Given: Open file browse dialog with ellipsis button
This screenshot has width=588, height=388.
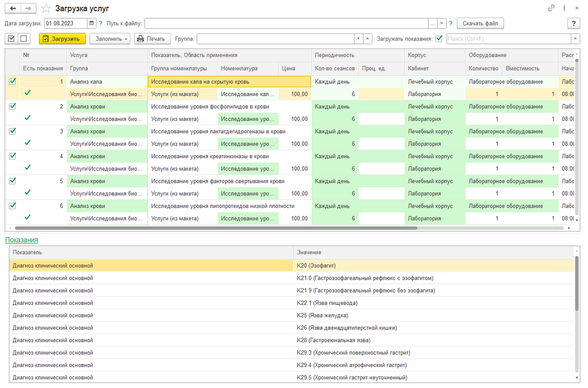Looking at the screenshot, I should [x=432, y=23].
